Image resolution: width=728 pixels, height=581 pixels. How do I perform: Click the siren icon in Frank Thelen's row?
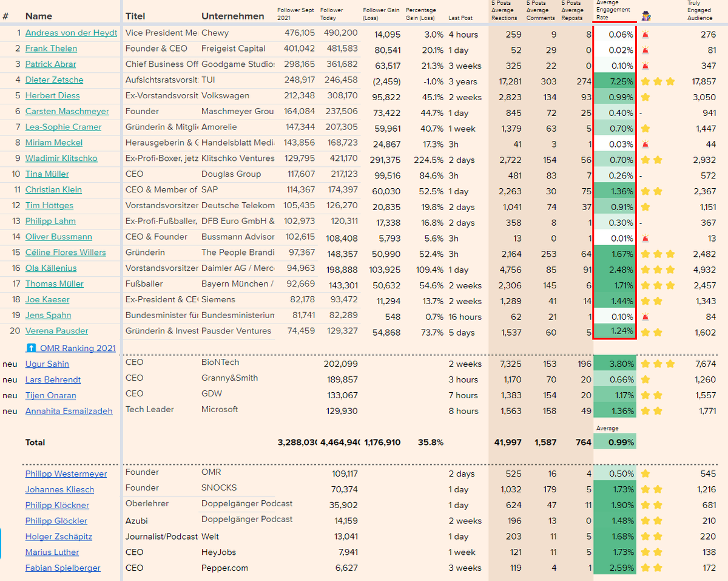click(x=644, y=50)
